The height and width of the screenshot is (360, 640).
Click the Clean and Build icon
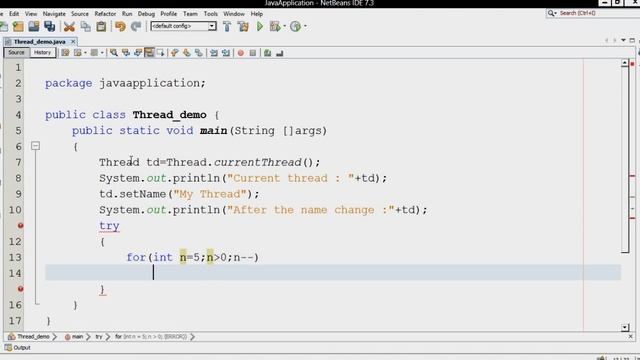click(243, 27)
